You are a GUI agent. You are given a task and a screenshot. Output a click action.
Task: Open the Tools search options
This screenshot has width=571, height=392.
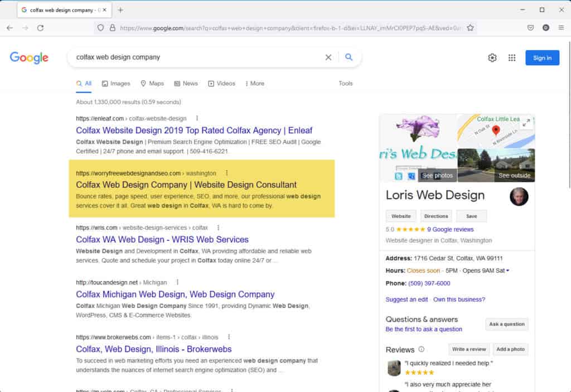pos(346,84)
